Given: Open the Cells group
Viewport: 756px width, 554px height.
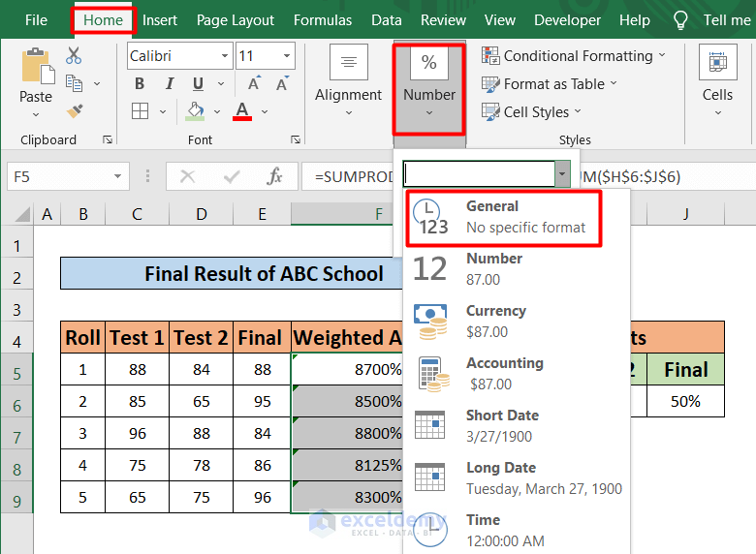Looking at the screenshot, I should pos(717,81).
